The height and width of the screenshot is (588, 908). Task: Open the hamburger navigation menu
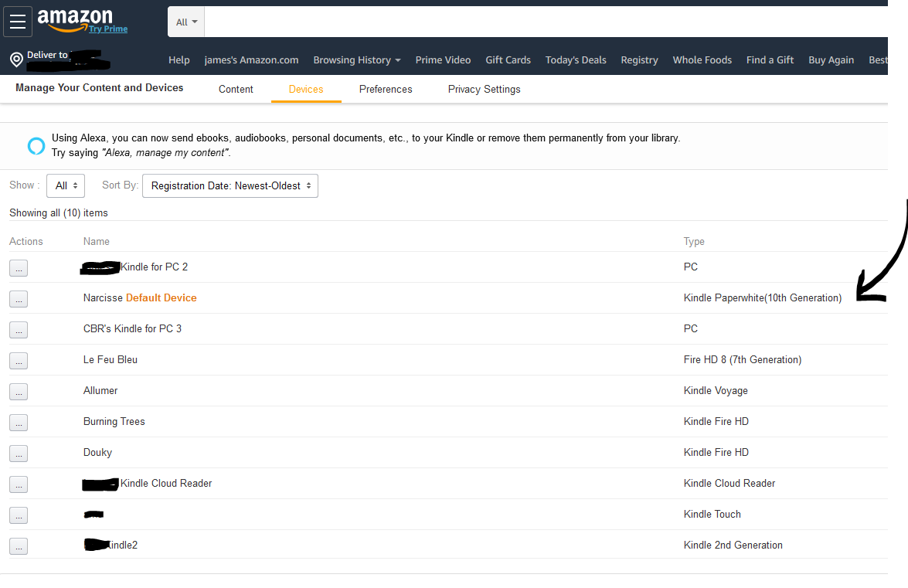tap(18, 22)
